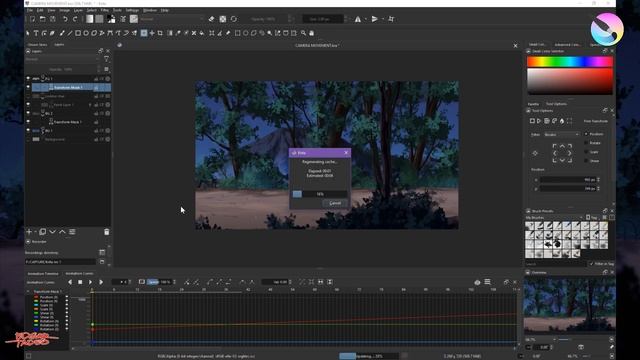Toggle visibility of the BG 2 group layer
The height and width of the screenshot is (360, 640).
coord(28,113)
